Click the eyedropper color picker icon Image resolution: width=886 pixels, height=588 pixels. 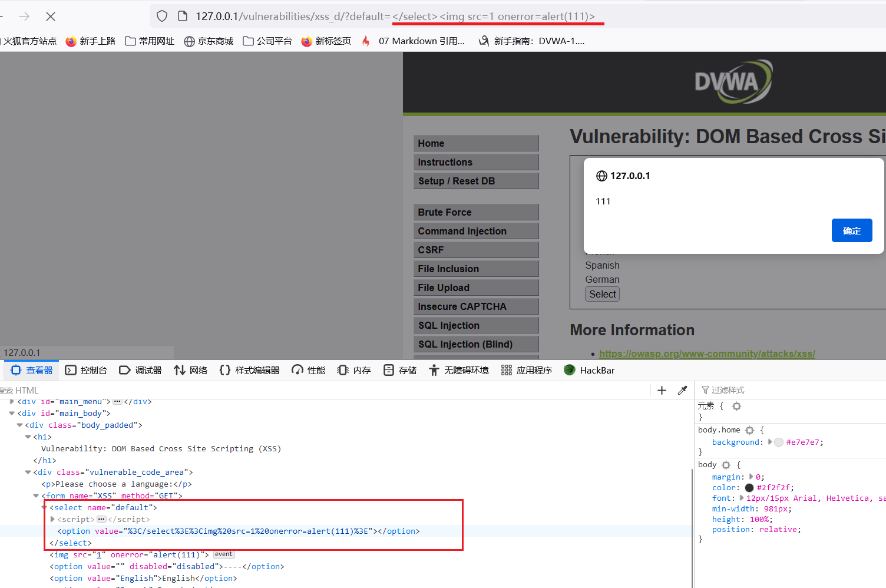pos(682,390)
